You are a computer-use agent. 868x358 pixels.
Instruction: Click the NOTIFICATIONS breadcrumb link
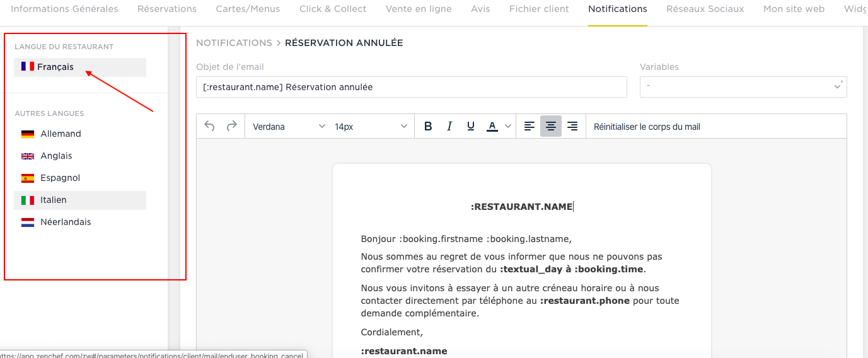[x=234, y=43]
